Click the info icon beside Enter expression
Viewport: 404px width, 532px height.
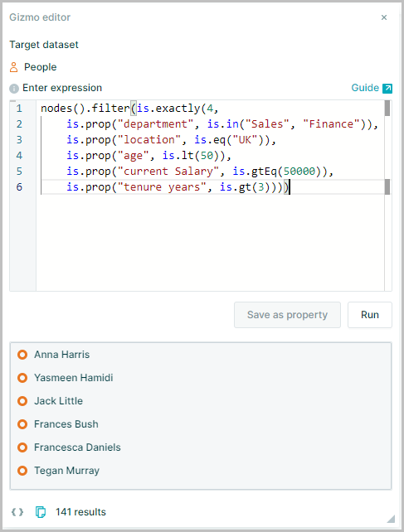click(x=14, y=89)
